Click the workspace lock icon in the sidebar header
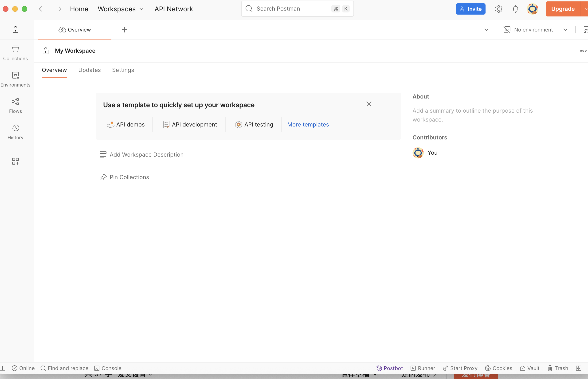The image size is (588, 379). [15, 30]
